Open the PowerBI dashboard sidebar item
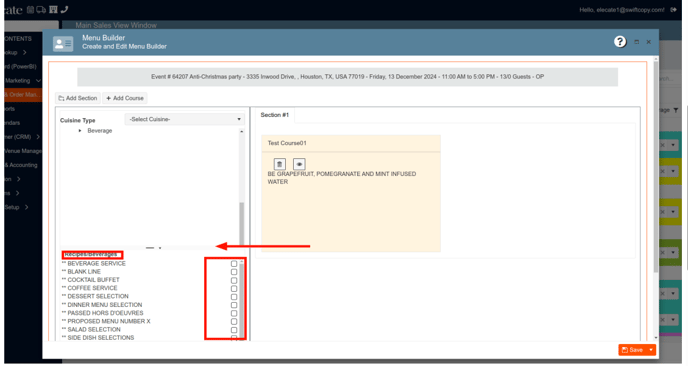Image resolution: width=688 pixels, height=366 pixels. point(21,67)
